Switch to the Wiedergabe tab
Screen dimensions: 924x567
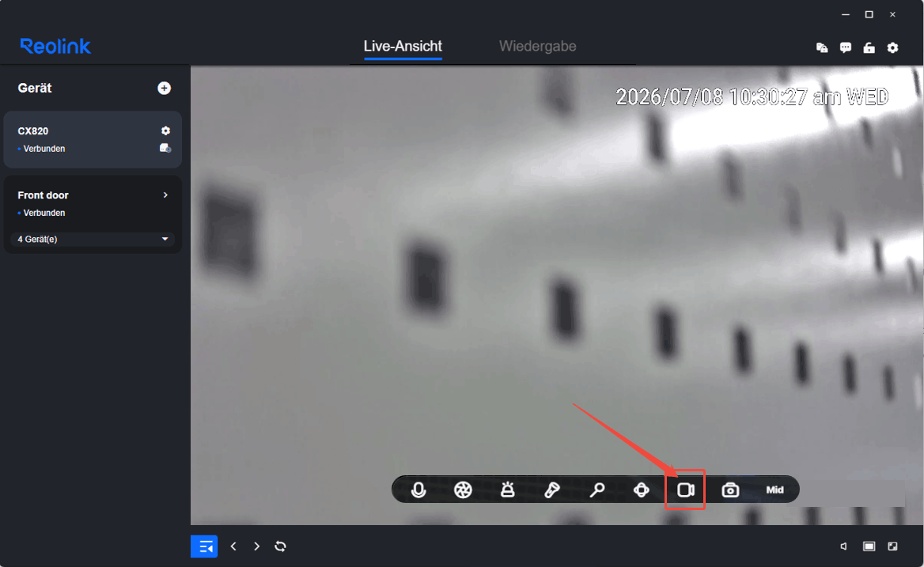point(537,46)
